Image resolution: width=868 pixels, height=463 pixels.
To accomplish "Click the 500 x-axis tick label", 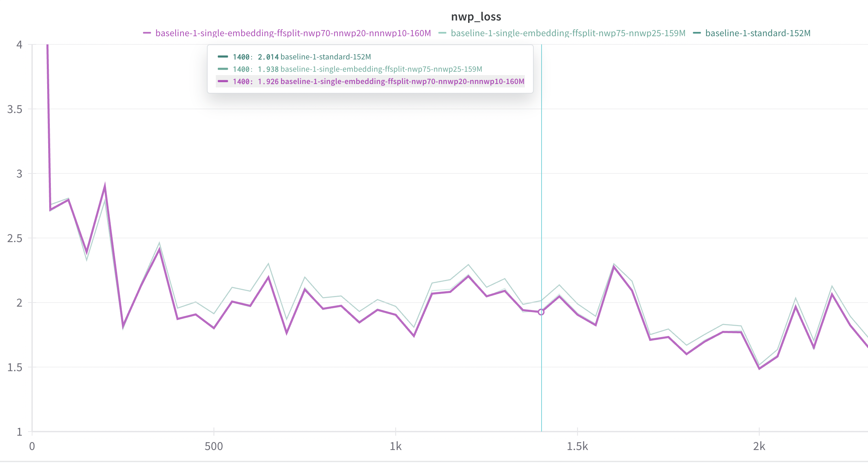I will pos(214,446).
